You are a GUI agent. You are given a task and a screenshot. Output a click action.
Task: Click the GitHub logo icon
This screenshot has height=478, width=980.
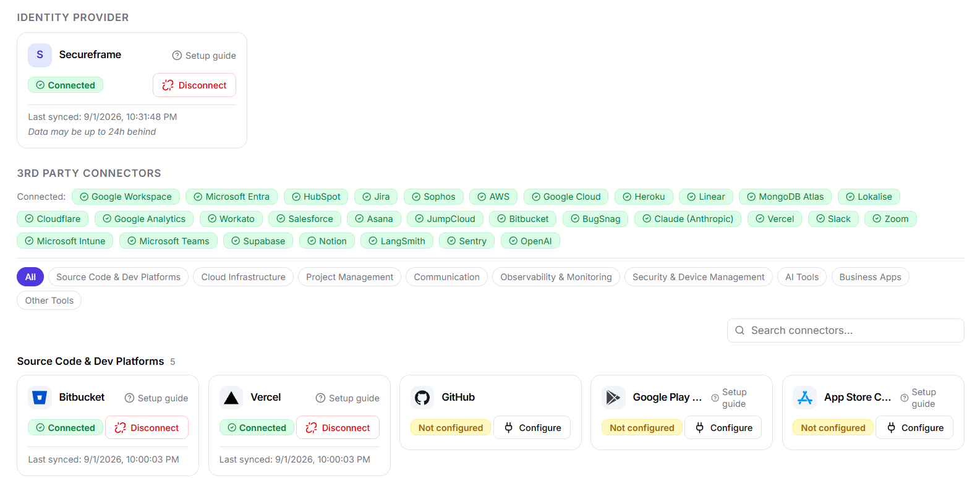tap(422, 398)
